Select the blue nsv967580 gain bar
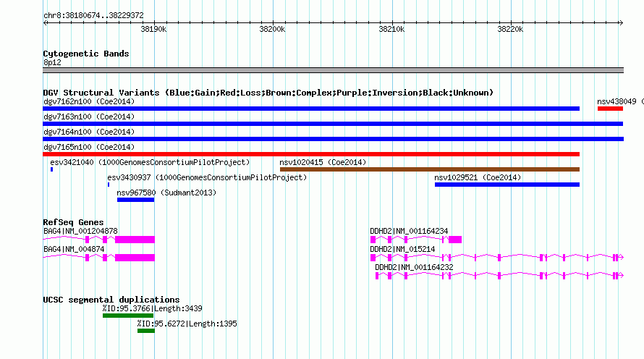 pos(135,200)
